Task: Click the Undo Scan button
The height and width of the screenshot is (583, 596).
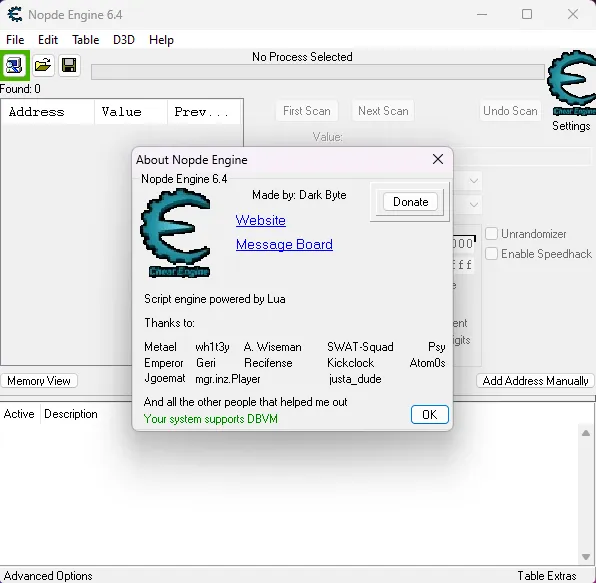Action: [x=510, y=111]
